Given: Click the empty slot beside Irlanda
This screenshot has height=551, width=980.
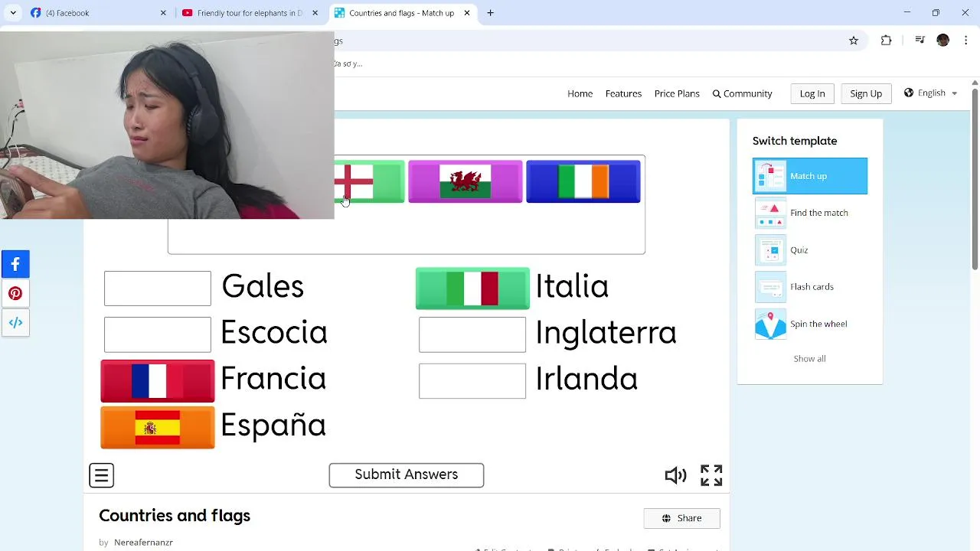Looking at the screenshot, I should [x=472, y=381].
